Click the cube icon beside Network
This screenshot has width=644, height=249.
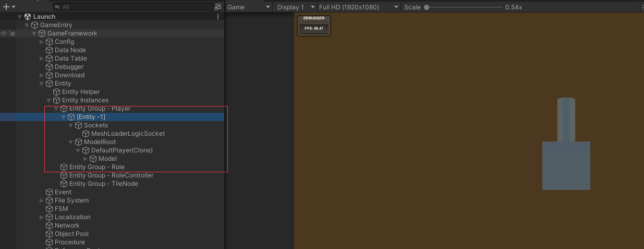pos(50,226)
